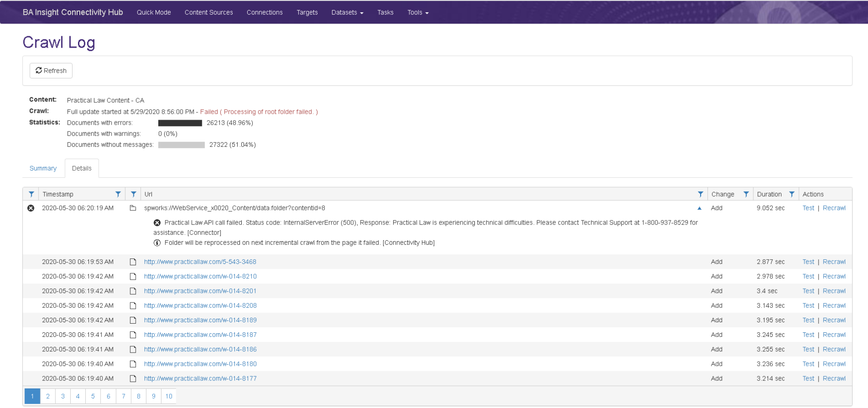
Task: Open link practicallaw.com/w-014-8201
Action: pyautogui.click(x=200, y=291)
